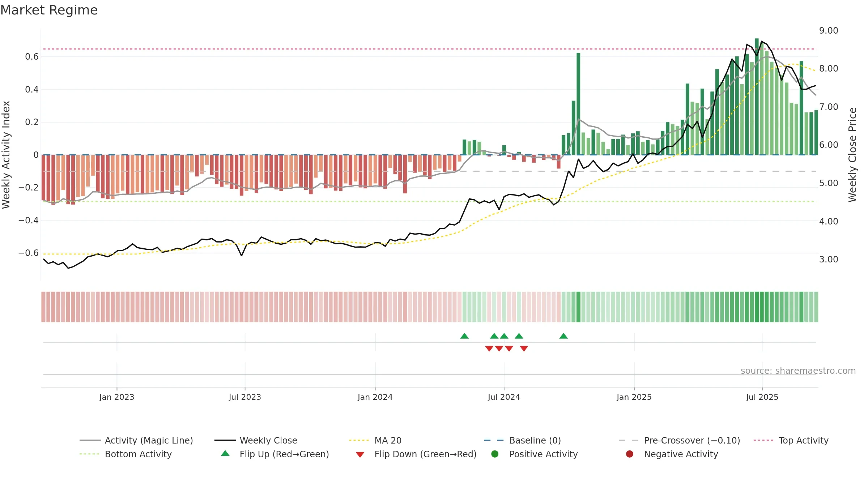Viewport: 868px width, 488px height.
Task: Click the last red Flip Down triangle marker
Action: click(524, 348)
